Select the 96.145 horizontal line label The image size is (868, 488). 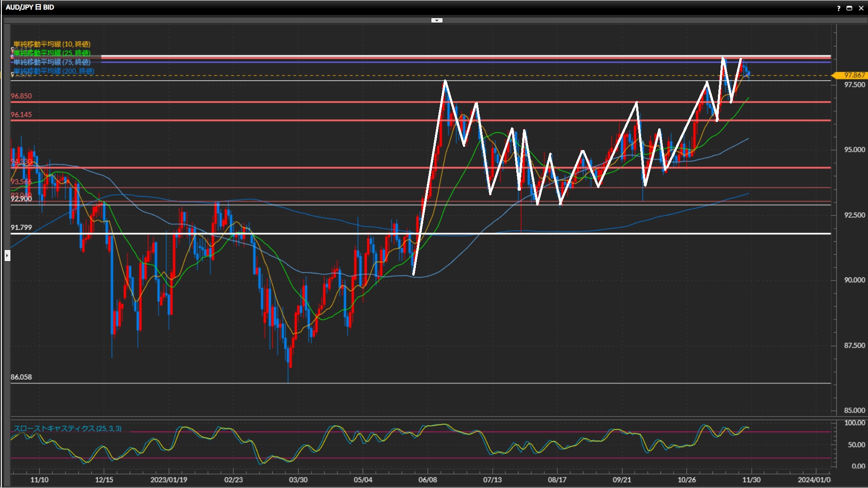coord(21,115)
